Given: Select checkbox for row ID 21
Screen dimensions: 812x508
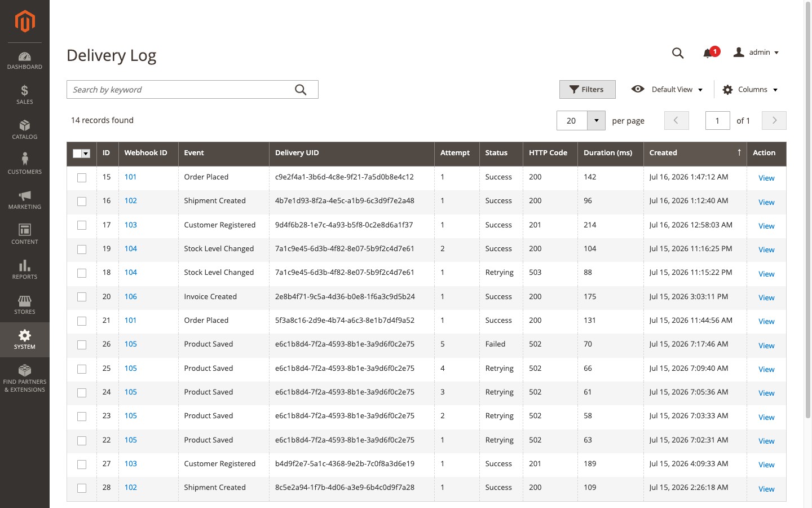Looking at the screenshot, I should [x=82, y=321].
